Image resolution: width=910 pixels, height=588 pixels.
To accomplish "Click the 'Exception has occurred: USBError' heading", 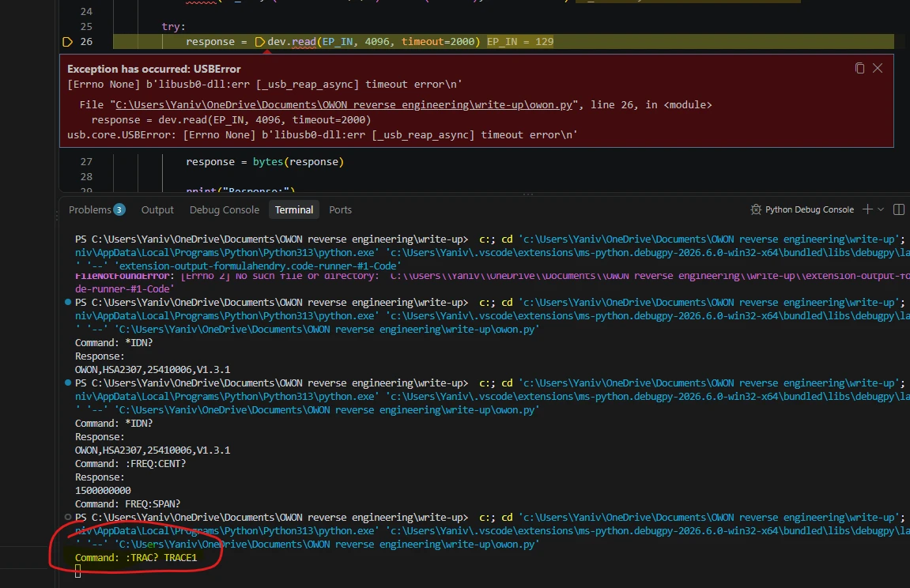I will [154, 69].
